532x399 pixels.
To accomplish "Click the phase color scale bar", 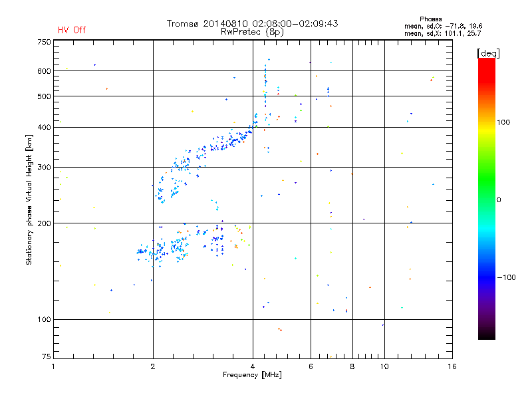I will [487, 198].
